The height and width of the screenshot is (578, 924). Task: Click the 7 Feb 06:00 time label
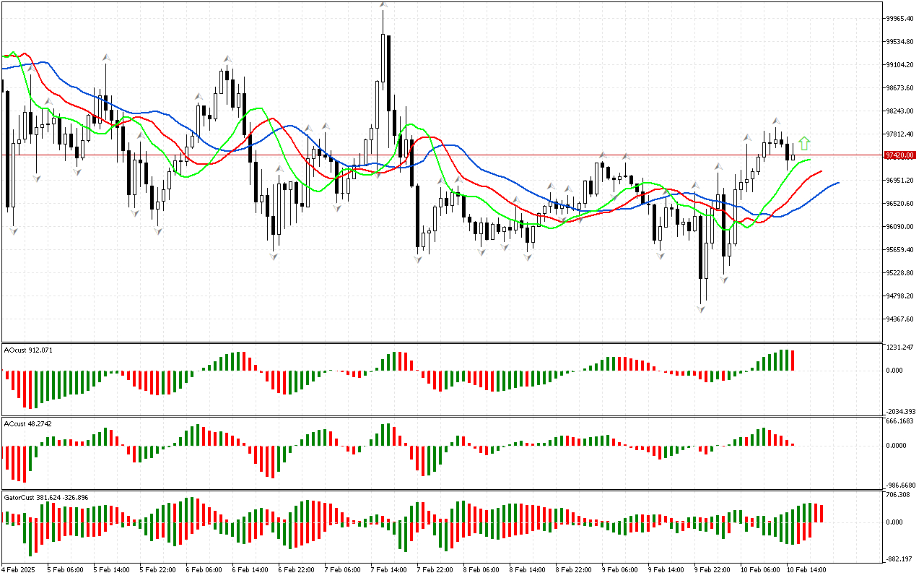[x=343, y=569]
